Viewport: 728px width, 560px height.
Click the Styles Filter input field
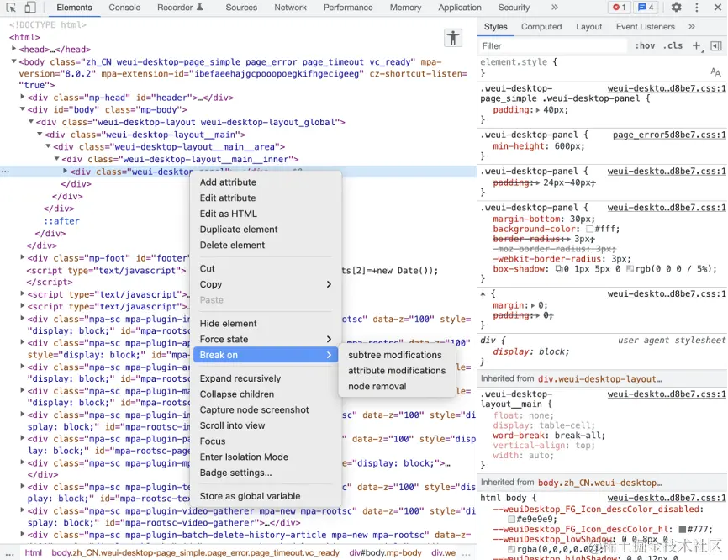click(552, 45)
